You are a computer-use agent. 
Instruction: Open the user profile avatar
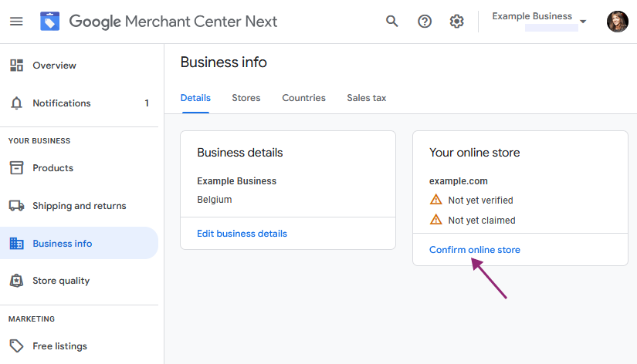click(617, 21)
